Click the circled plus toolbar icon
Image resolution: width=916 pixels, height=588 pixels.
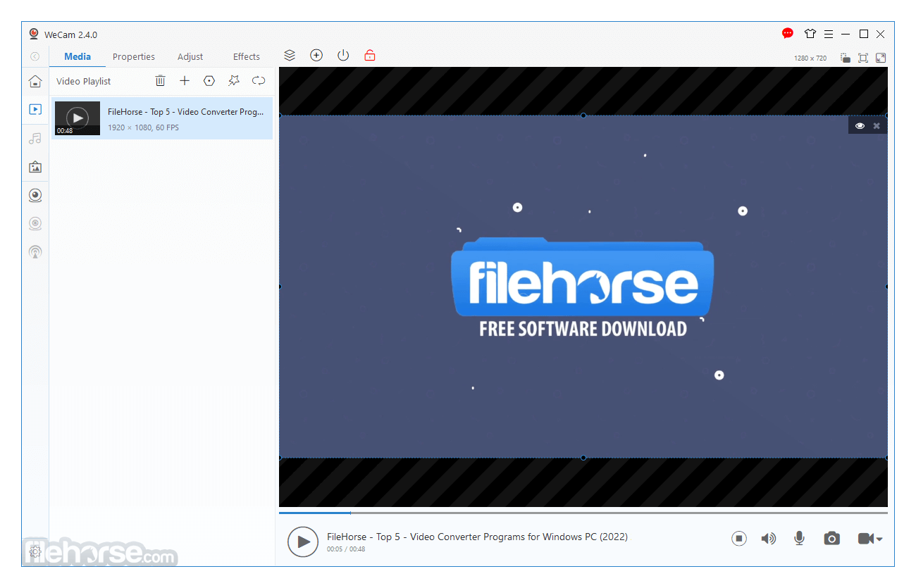tap(316, 55)
